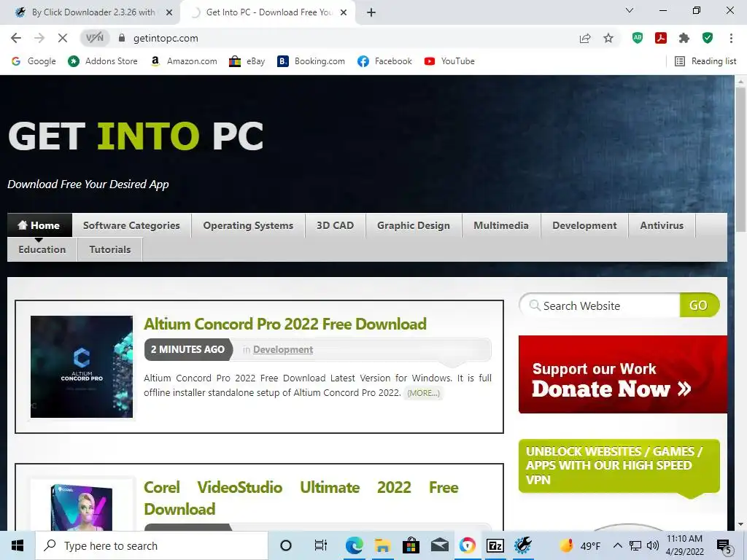The height and width of the screenshot is (560, 747).
Task: Open a new browser tab
Action: pos(371,12)
